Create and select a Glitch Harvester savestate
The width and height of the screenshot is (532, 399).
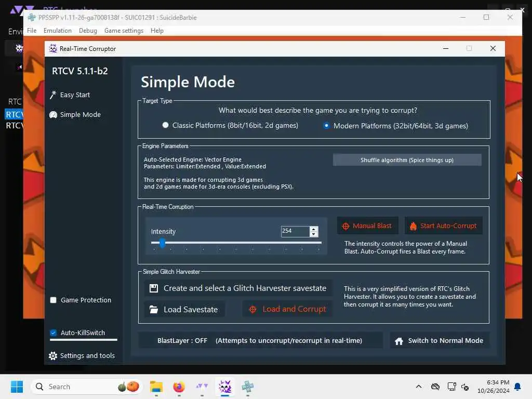coord(238,288)
